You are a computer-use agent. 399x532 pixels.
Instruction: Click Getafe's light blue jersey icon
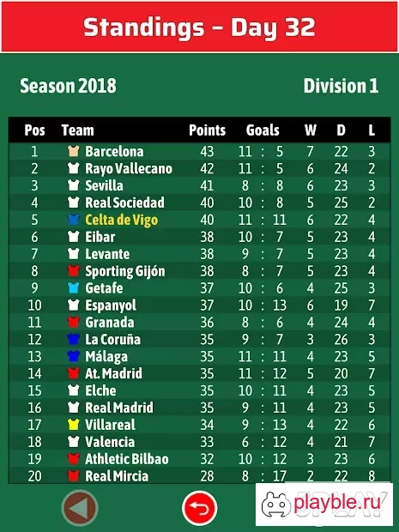pos(74,287)
